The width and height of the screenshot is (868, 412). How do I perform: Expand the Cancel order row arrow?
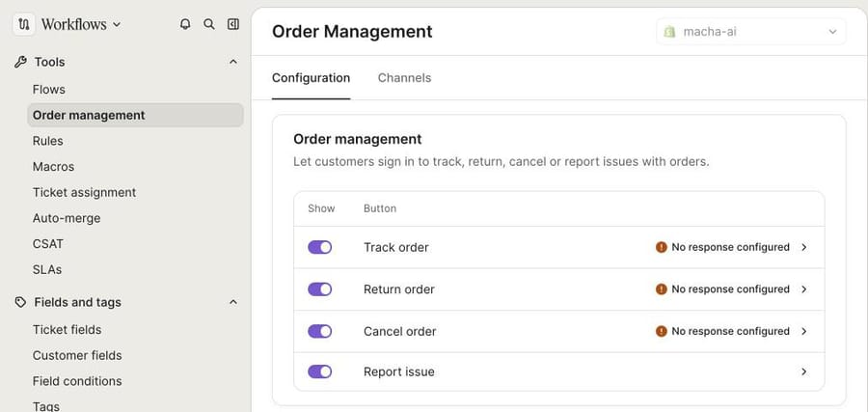pos(803,332)
